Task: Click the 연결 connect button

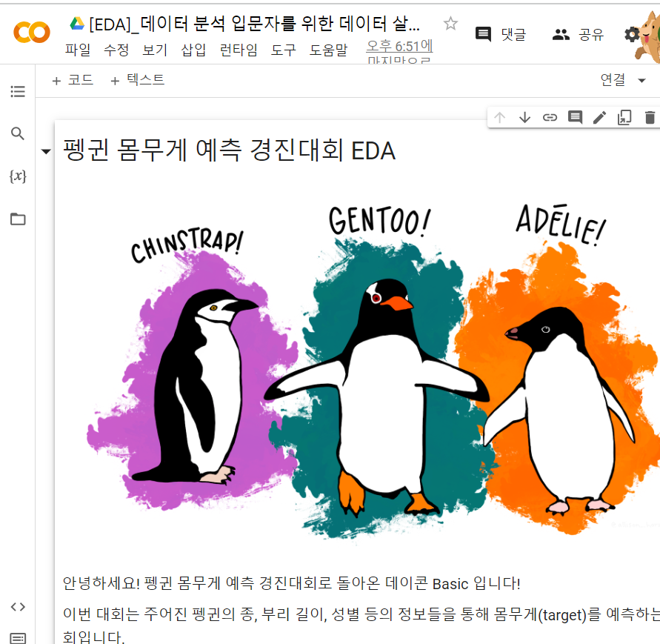Action: coord(613,80)
